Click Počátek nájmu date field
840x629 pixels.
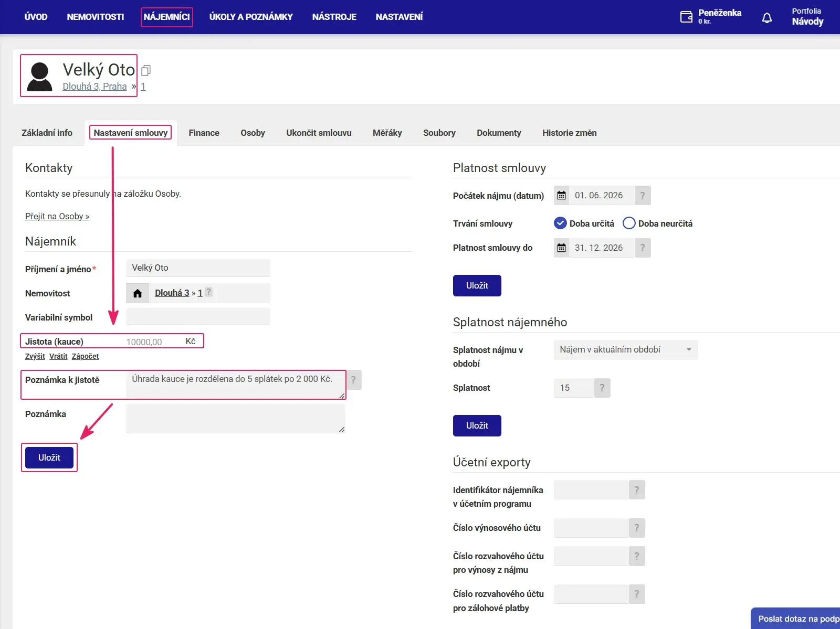click(x=602, y=196)
